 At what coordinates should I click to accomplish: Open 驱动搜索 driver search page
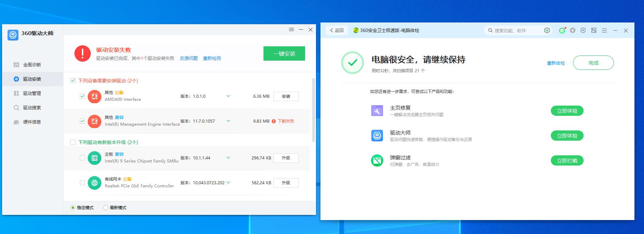(x=32, y=108)
